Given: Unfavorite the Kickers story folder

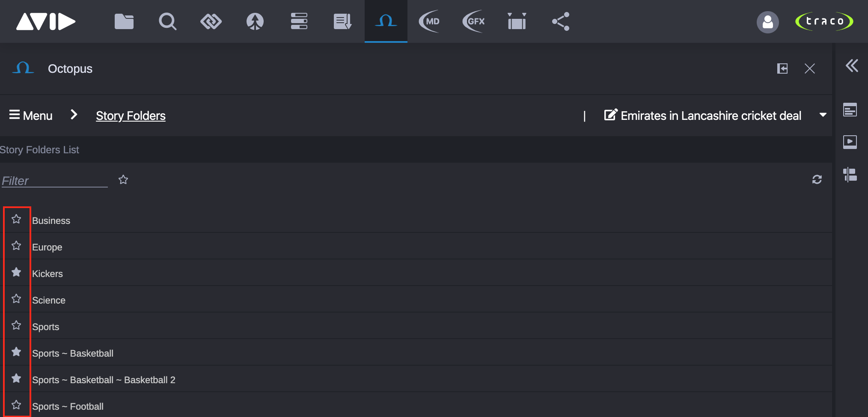Looking at the screenshot, I should pos(17,272).
